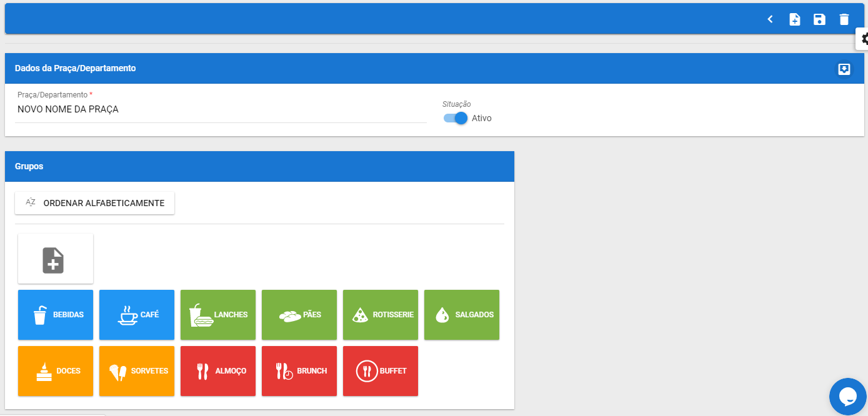The image size is (868, 416).
Task: Click the save floppy disk icon
Action: coord(819,19)
